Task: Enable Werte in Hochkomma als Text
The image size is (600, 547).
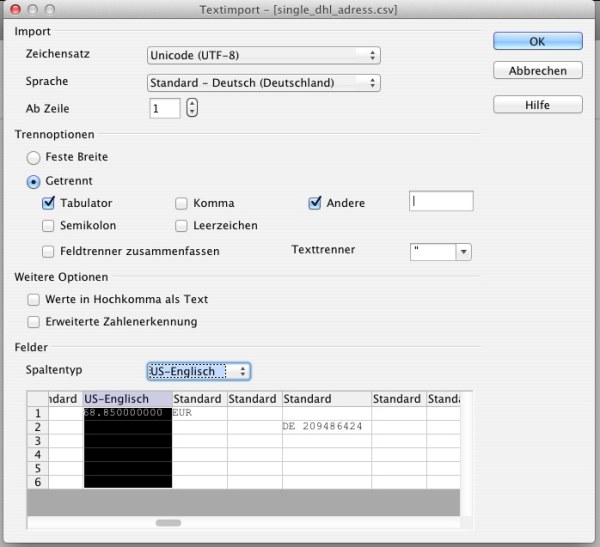Action: pos(33,300)
